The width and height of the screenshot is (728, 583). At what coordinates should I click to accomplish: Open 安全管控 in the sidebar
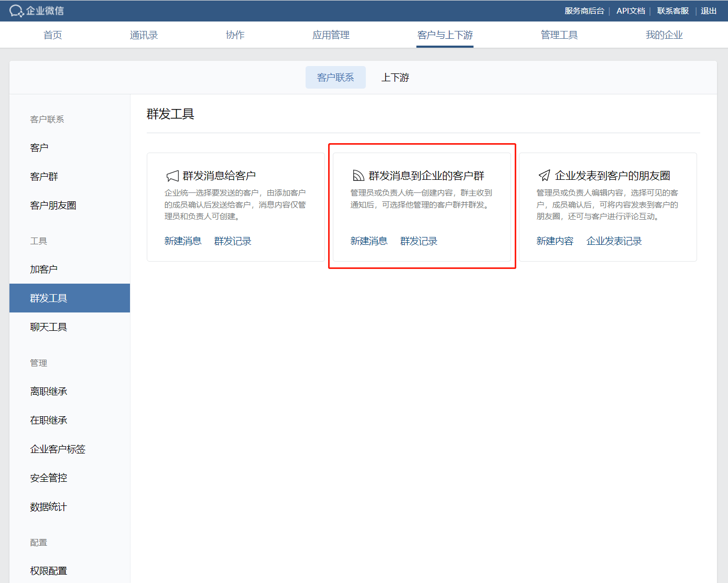(70, 478)
